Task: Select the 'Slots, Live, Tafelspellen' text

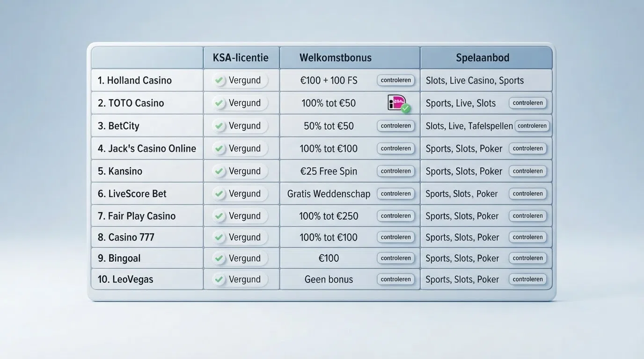Action: (x=469, y=126)
